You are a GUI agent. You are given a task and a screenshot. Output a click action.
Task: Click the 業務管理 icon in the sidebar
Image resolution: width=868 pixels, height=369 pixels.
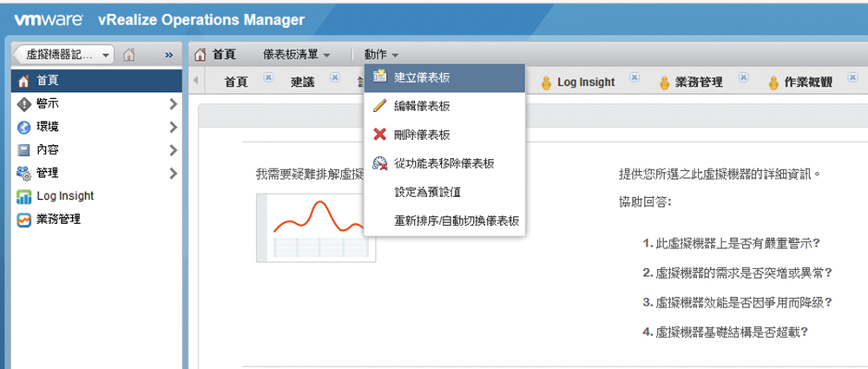[x=23, y=219]
